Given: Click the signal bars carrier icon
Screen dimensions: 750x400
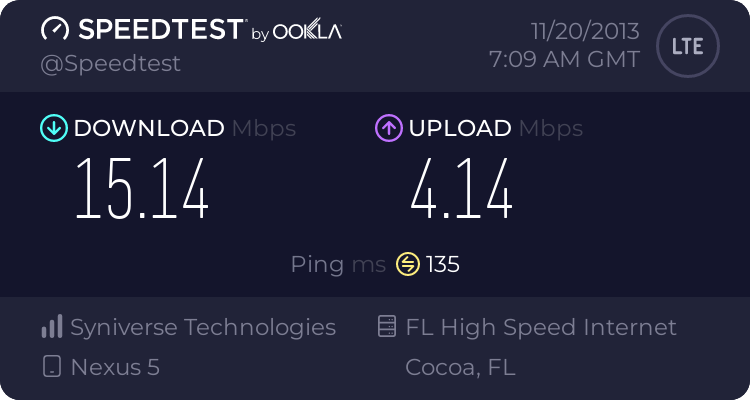Looking at the screenshot, I should [x=52, y=326].
